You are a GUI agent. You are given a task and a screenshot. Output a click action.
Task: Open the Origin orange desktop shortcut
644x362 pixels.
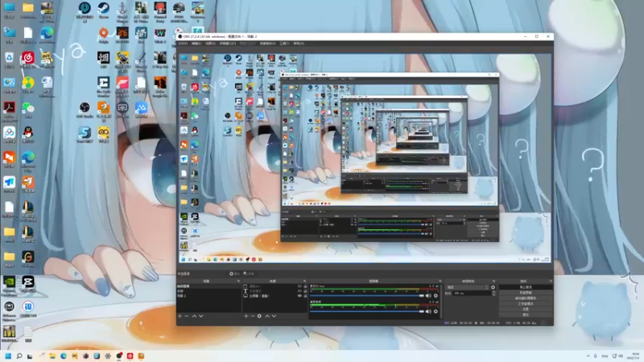point(104,35)
